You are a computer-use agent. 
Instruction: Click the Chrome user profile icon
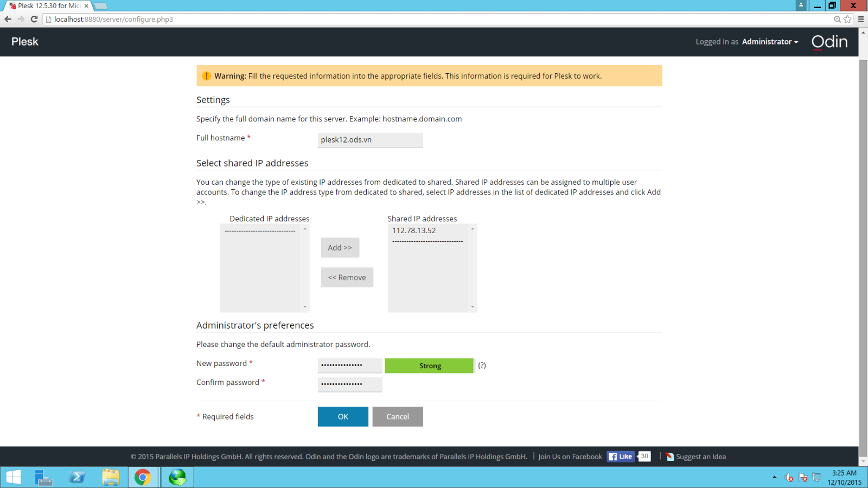pyautogui.click(x=801, y=5)
